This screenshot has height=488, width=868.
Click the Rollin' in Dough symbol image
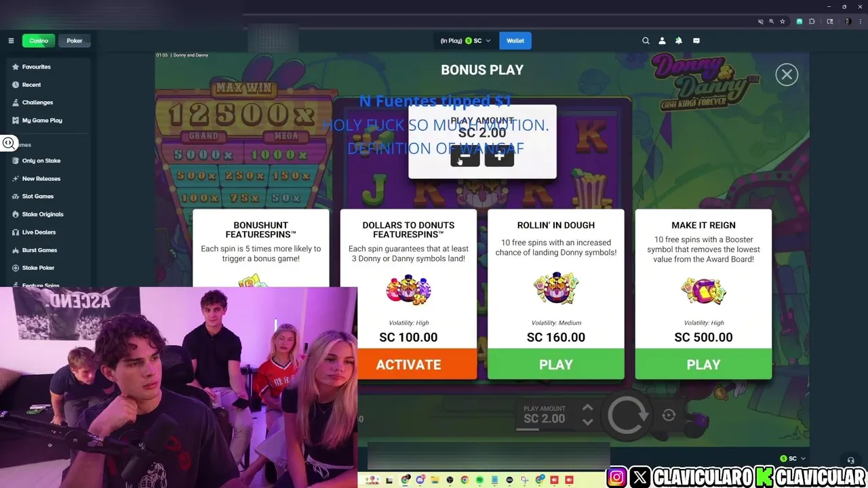pyautogui.click(x=556, y=289)
